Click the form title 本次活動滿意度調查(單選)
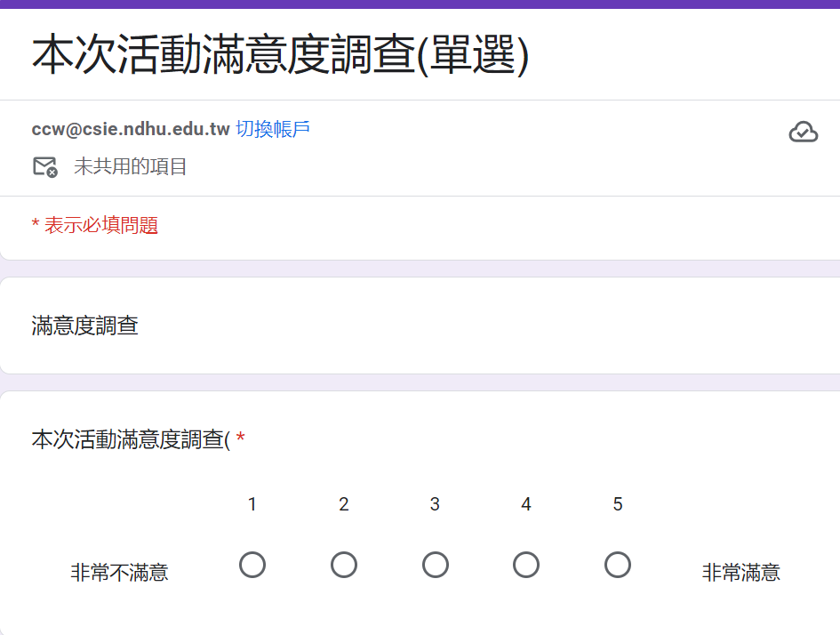This screenshot has width=840, height=635. [x=280, y=55]
